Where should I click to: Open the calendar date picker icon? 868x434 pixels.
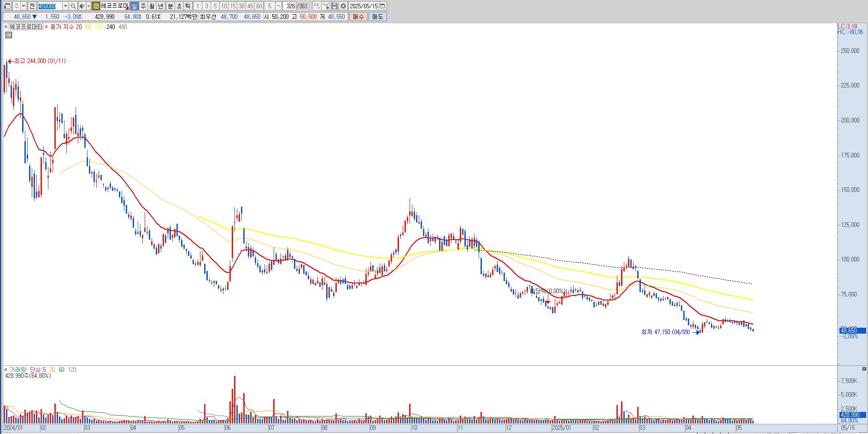point(382,6)
